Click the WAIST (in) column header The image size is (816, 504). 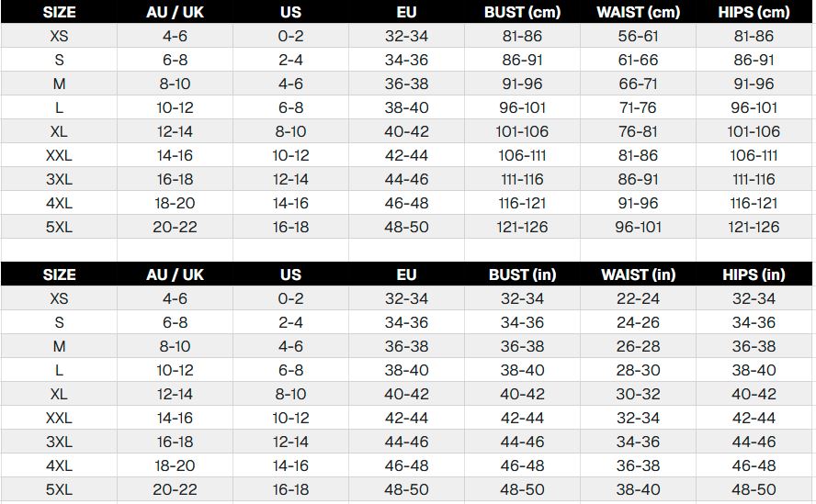tap(638, 274)
